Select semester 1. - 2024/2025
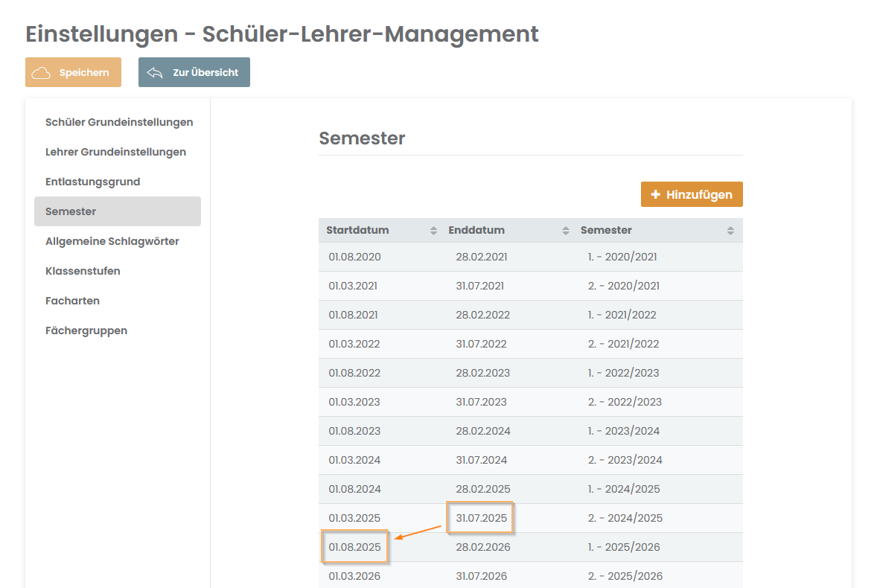877x588 pixels. [624, 490]
